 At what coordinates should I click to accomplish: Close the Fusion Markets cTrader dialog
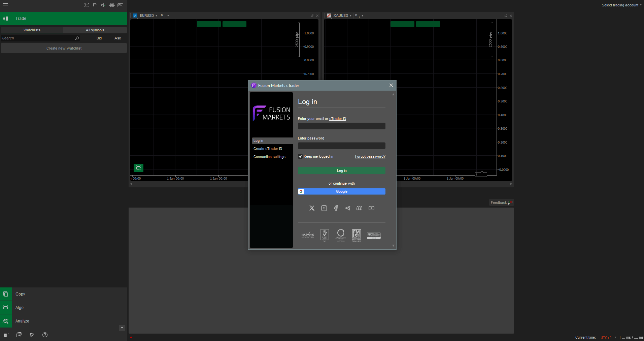pos(391,85)
